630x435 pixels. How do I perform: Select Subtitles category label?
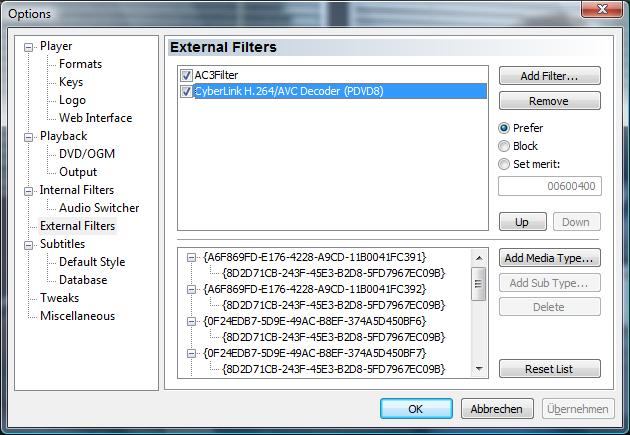click(x=63, y=244)
